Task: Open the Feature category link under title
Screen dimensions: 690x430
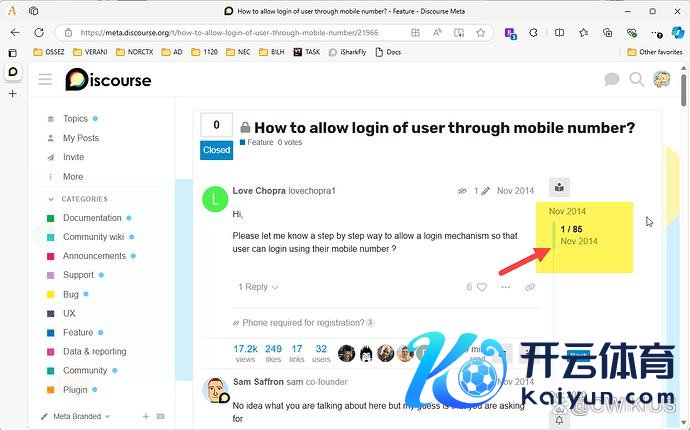Action: click(x=259, y=143)
